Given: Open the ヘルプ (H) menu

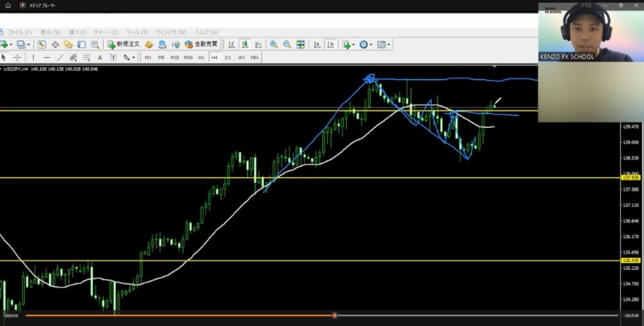Looking at the screenshot, I should (x=206, y=32).
